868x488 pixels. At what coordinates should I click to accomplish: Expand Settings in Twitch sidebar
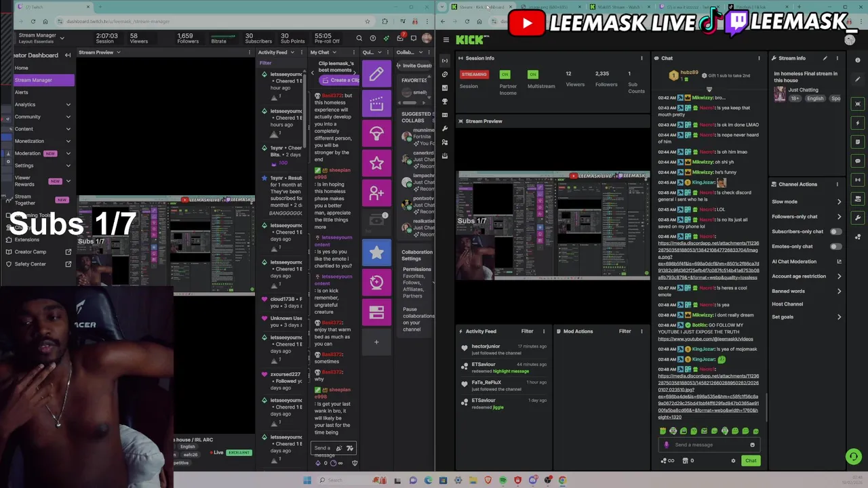pyautogui.click(x=68, y=165)
